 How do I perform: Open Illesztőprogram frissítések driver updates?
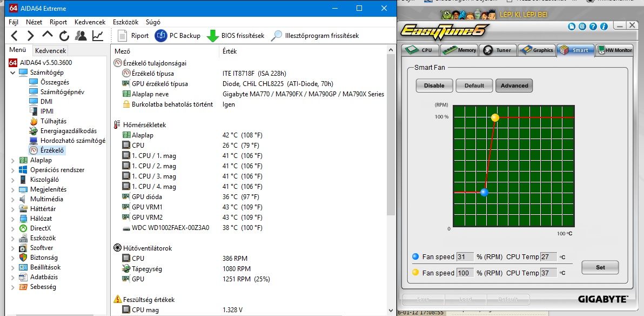tap(315, 36)
